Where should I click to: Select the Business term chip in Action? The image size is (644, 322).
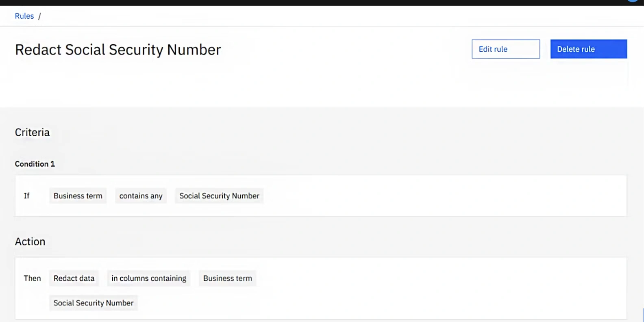227,278
